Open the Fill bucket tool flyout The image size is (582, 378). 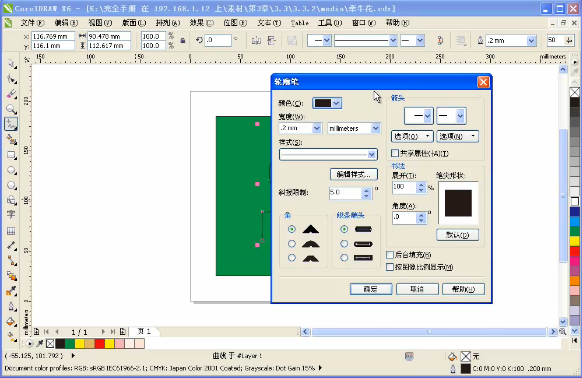pos(12,322)
